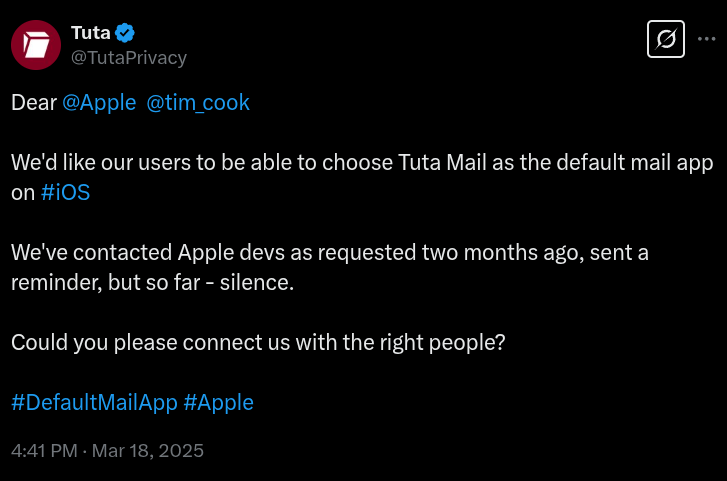
Task: Click the 'reminder, but so far - silence' line
Action: pyautogui.click(x=153, y=282)
